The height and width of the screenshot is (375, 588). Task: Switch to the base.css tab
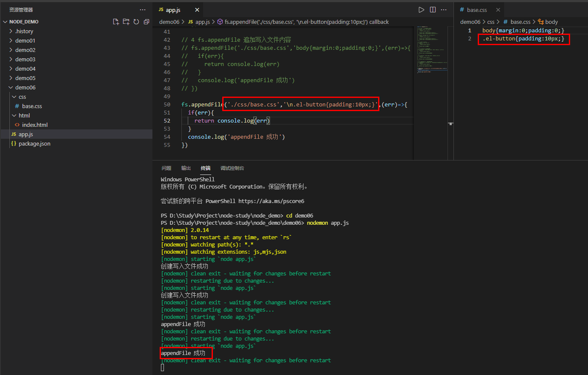[477, 9]
